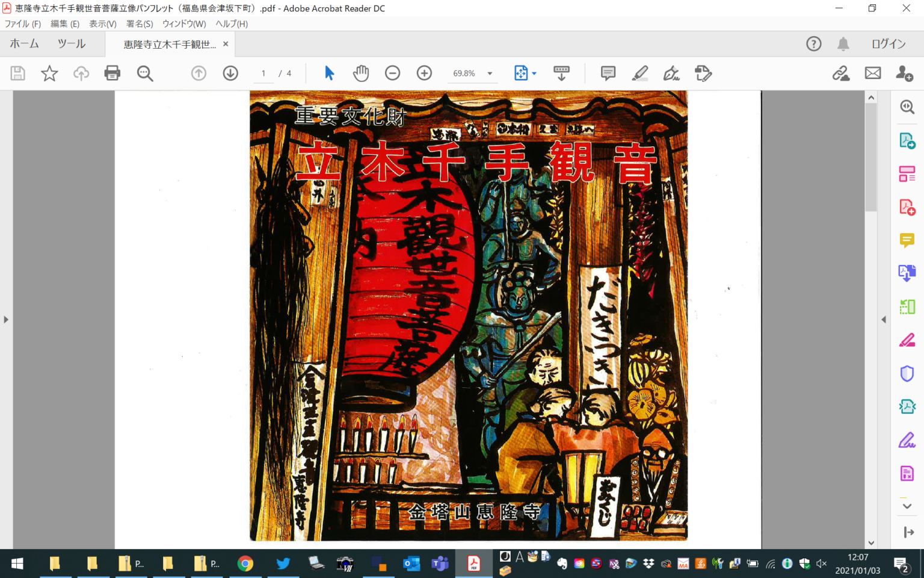Open the pink Redact tool in right pane
The height and width of the screenshot is (578, 924).
point(907,340)
